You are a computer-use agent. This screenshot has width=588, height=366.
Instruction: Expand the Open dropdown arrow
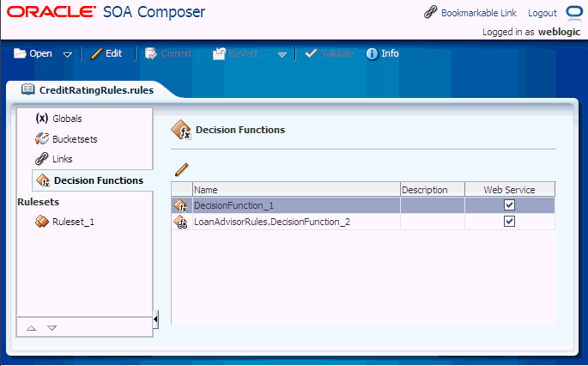click(68, 55)
